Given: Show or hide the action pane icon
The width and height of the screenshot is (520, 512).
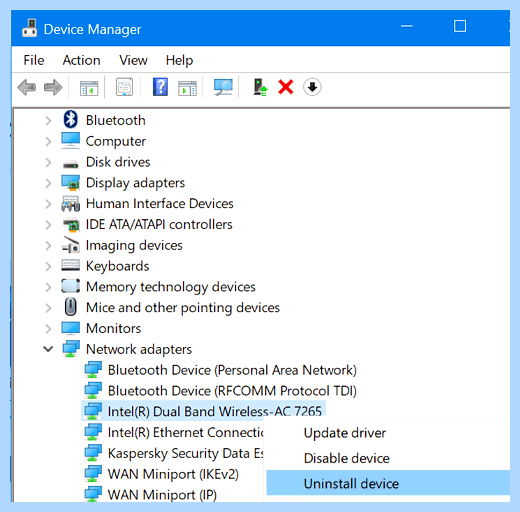Looking at the screenshot, I should point(187,88).
